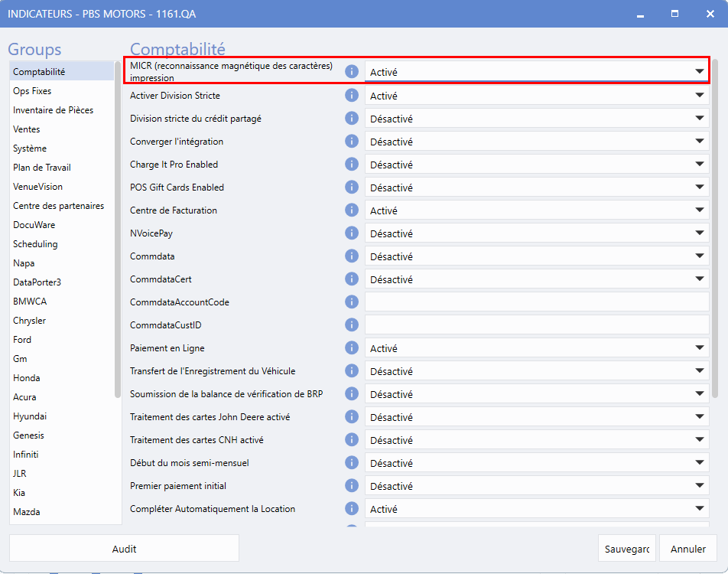Open Converger l'intégration dropdown

[x=537, y=142]
